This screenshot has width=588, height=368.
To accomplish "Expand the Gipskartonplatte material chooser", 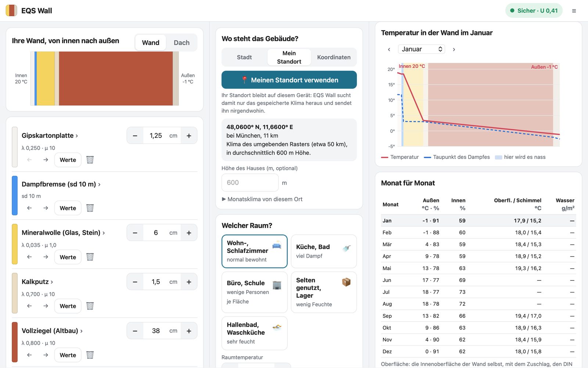I will point(50,135).
